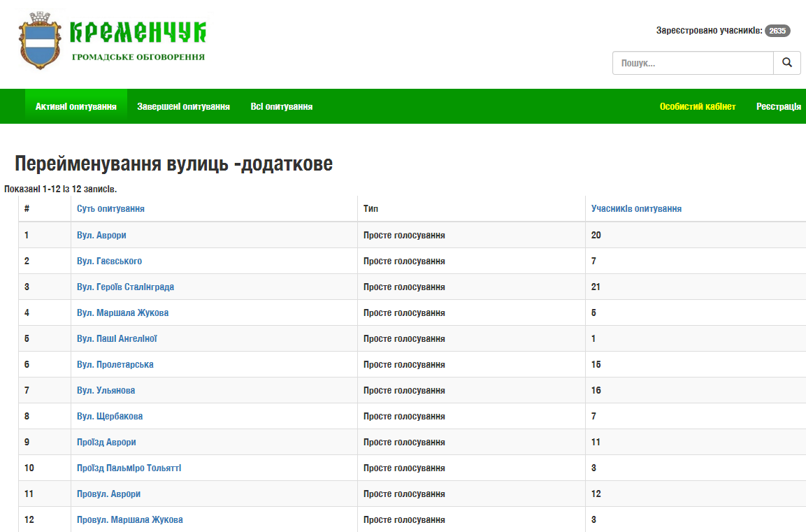Screen dimensions: 806x532
Task: Click the Кременчук Громадське обговорення title logo
Action: 138,41
